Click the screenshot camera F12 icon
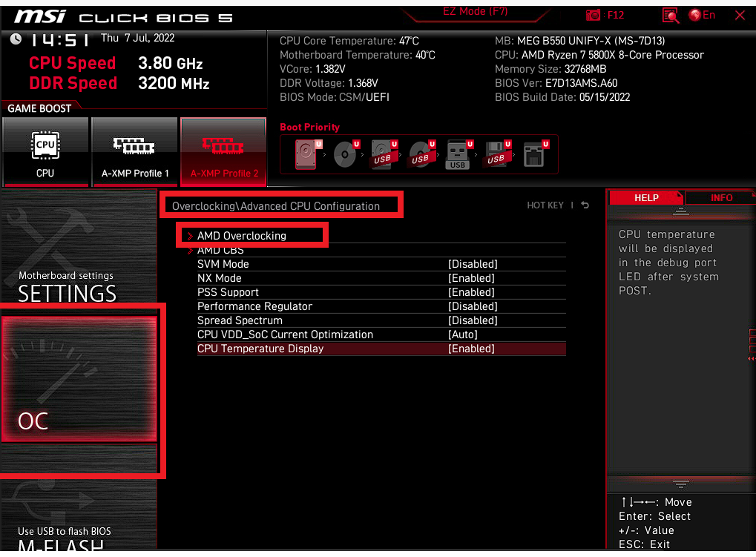Image resolution: width=756 pixels, height=557 pixels. point(605,15)
